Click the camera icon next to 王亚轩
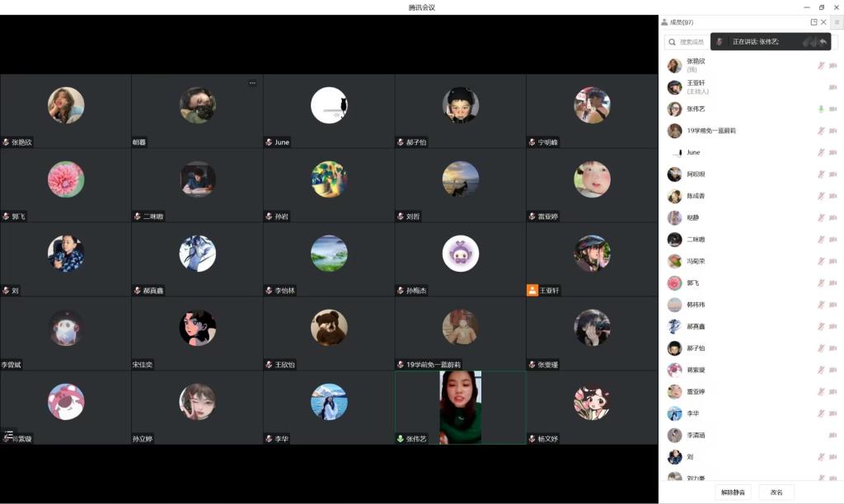The height and width of the screenshot is (504, 844). pos(832,87)
